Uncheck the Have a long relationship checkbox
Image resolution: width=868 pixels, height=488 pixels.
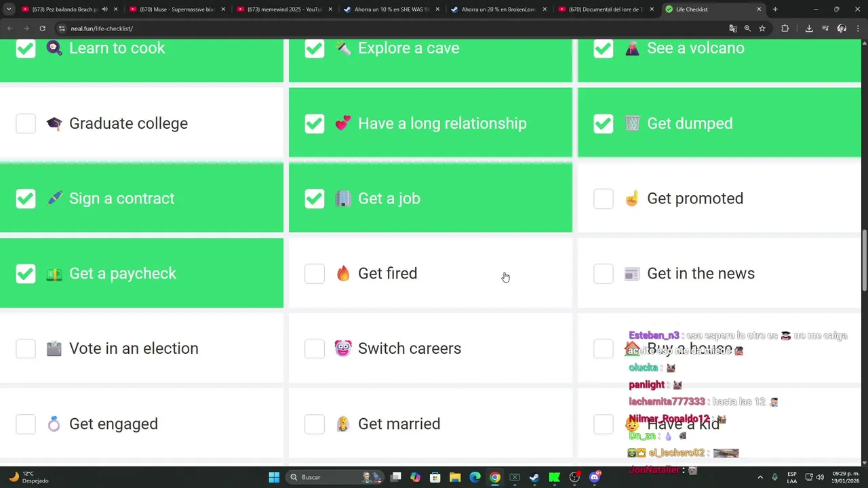tap(315, 123)
